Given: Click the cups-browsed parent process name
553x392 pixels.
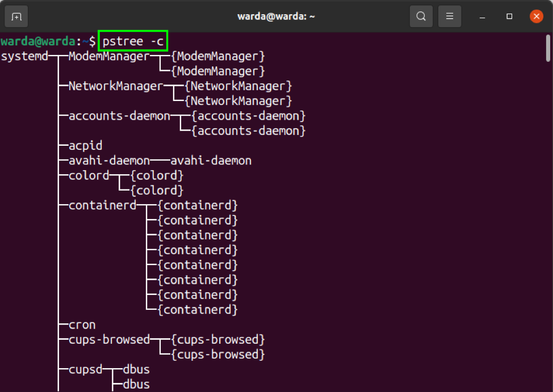Looking at the screenshot, I should (109, 340).
